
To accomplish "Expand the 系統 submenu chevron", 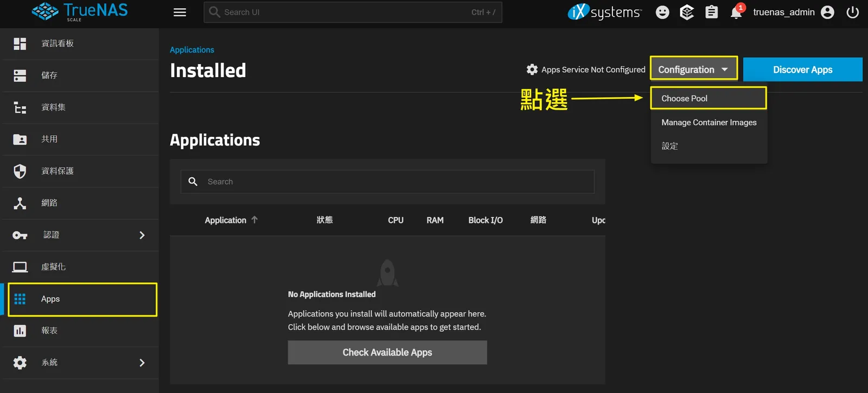I will pos(142,363).
